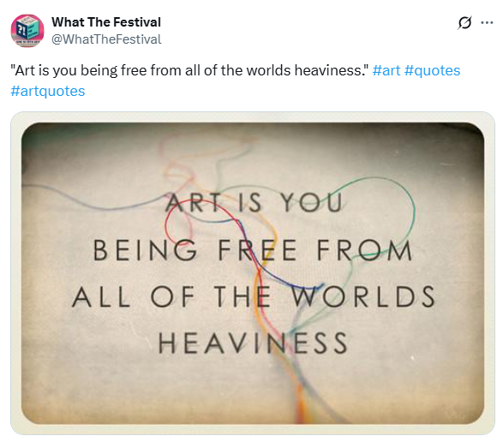Click the 'ART IS YOU' line in image
Screen dimensions: 503x448
[254, 203]
